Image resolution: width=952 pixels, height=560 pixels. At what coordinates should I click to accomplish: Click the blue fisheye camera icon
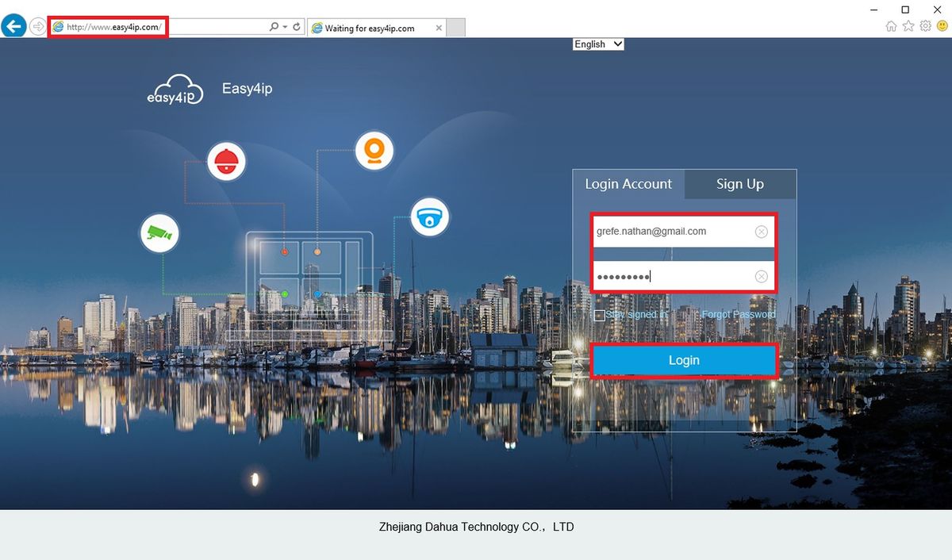(x=430, y=217)
